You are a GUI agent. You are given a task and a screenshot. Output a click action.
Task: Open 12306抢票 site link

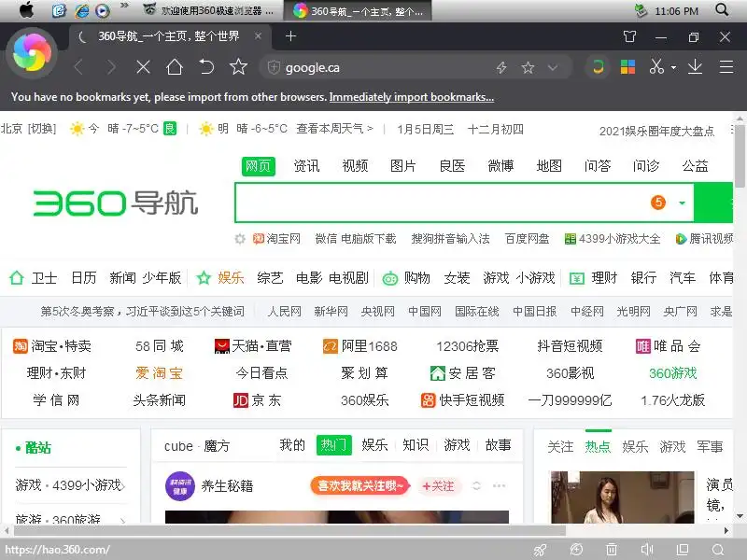(468, 346)
